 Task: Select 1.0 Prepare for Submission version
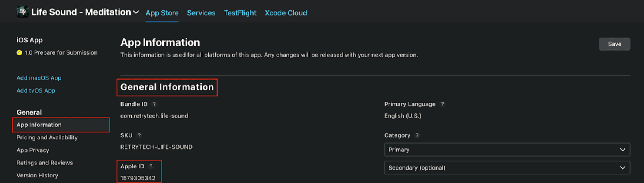click(61, 53)
